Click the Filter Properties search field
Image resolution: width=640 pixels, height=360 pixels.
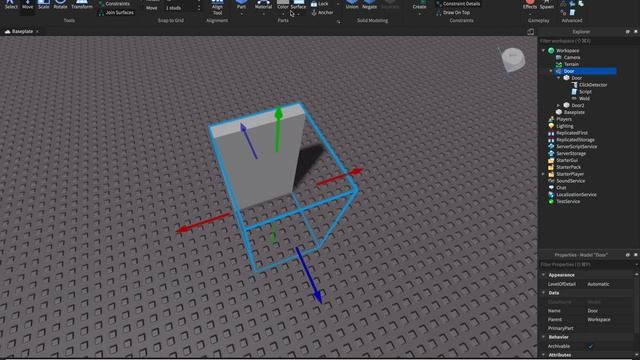(x=588, y=264)
